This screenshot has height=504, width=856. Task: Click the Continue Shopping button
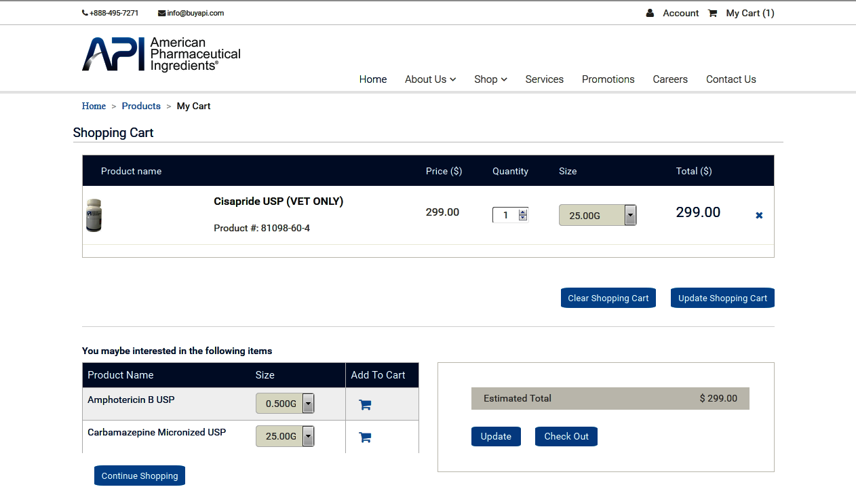click(140, 476)
